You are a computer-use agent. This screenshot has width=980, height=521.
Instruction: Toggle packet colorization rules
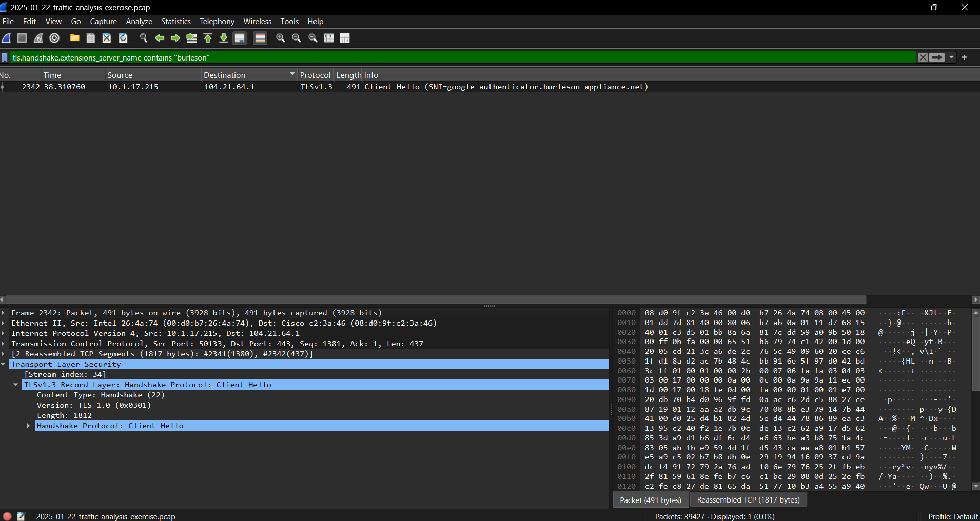point(260,38)
